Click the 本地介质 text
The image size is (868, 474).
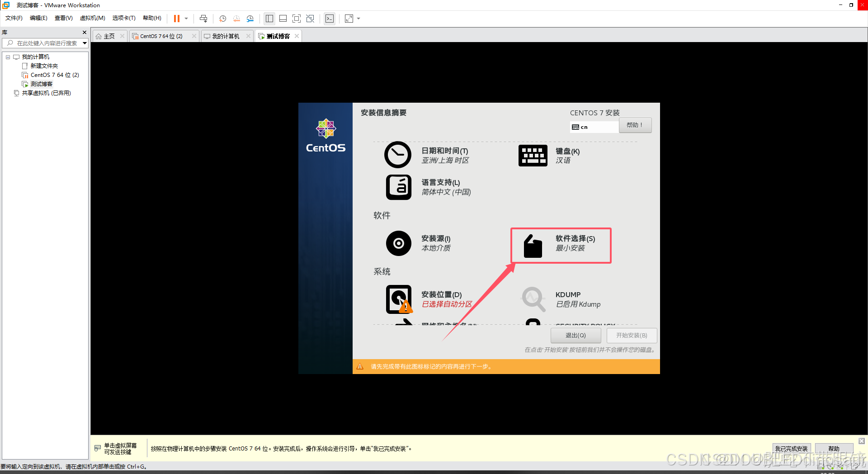click(436, 248)
